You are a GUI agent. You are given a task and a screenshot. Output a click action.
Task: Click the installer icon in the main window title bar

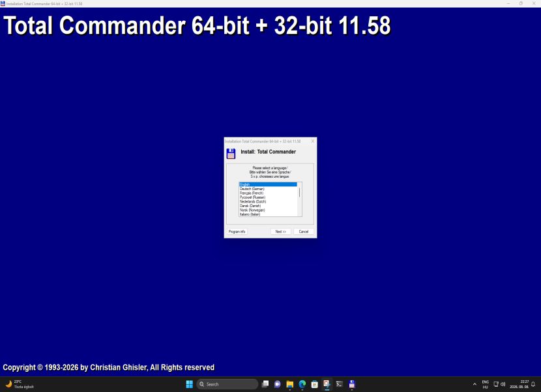[x=3, y=3]
